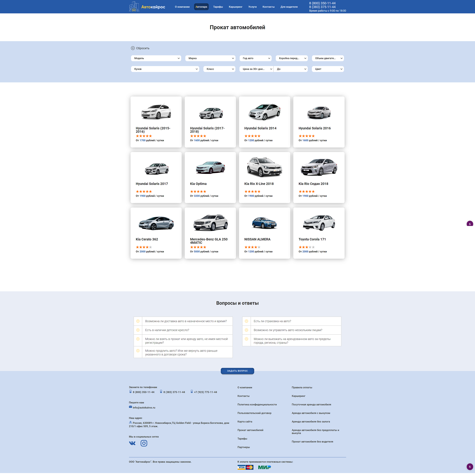Open the Цвет dropdown
Image resolution: width=475 pixels, height=476 pixels.
(x=328, y=70)
